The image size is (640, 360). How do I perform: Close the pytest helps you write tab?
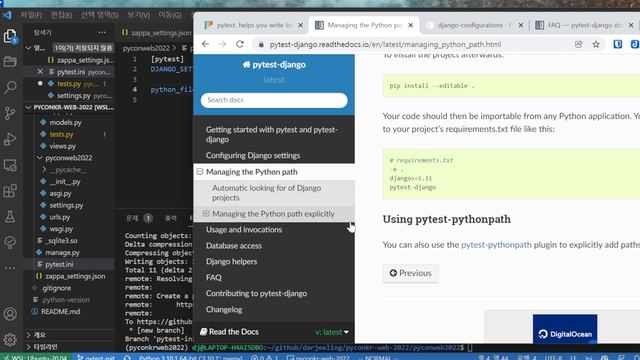(300, 25)
